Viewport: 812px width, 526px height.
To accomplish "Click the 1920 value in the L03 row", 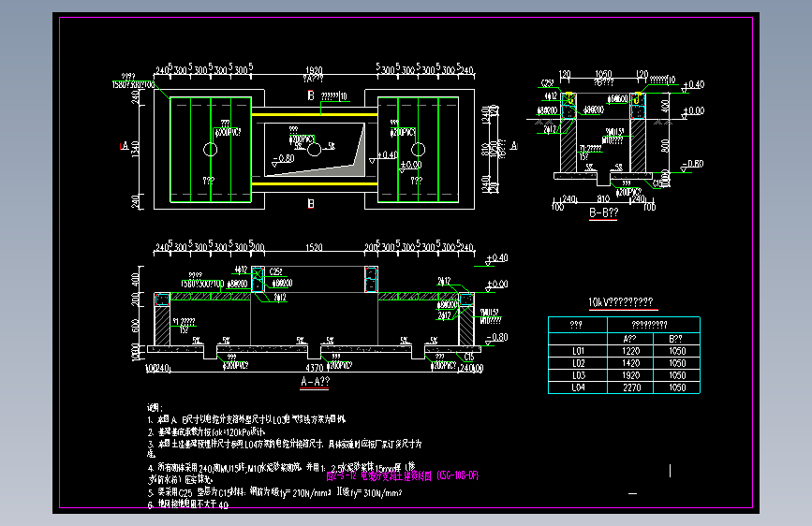I will [630, 375].
